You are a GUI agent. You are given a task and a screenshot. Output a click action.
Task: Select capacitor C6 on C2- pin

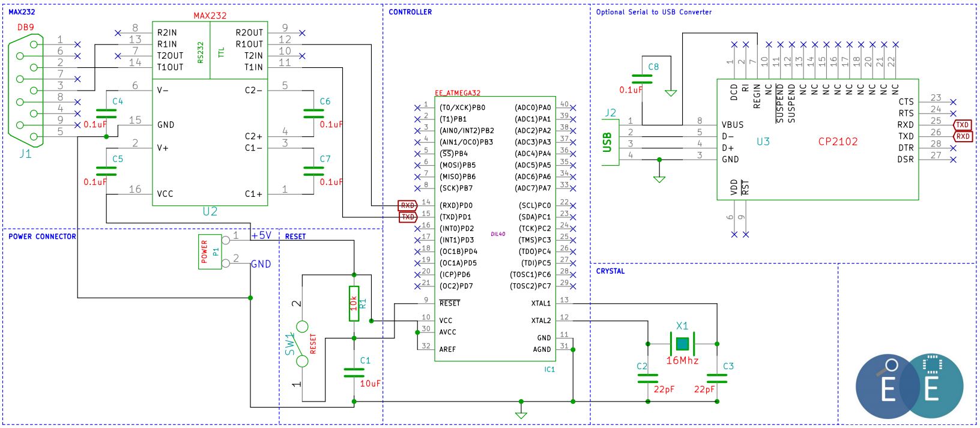coord(313,113)
